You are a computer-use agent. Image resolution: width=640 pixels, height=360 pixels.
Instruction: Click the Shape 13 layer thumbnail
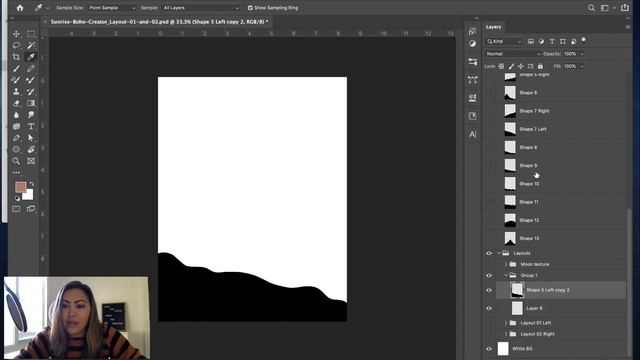point(510,238)
